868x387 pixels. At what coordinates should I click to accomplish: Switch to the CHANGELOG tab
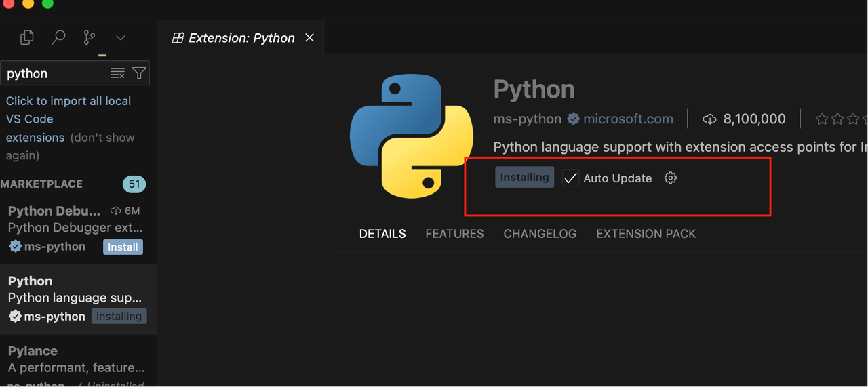point(540,234)
